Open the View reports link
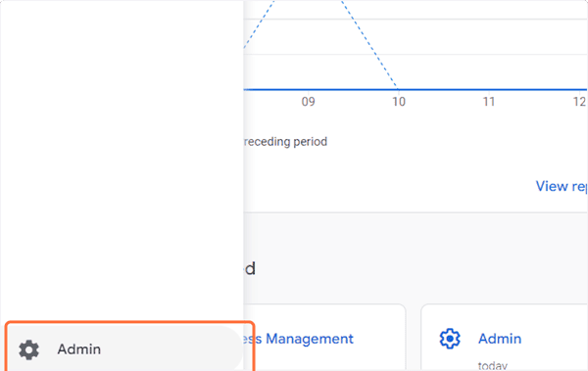Viewport: 588px width, 371px height. pyautogui.click(x=562, y=186)
